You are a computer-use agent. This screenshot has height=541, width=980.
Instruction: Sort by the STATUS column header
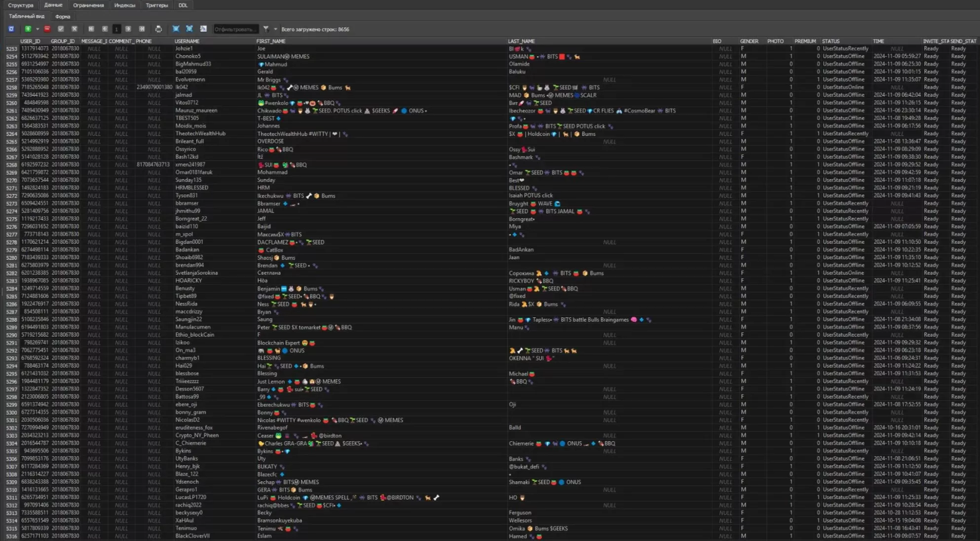tap(846, 41)
